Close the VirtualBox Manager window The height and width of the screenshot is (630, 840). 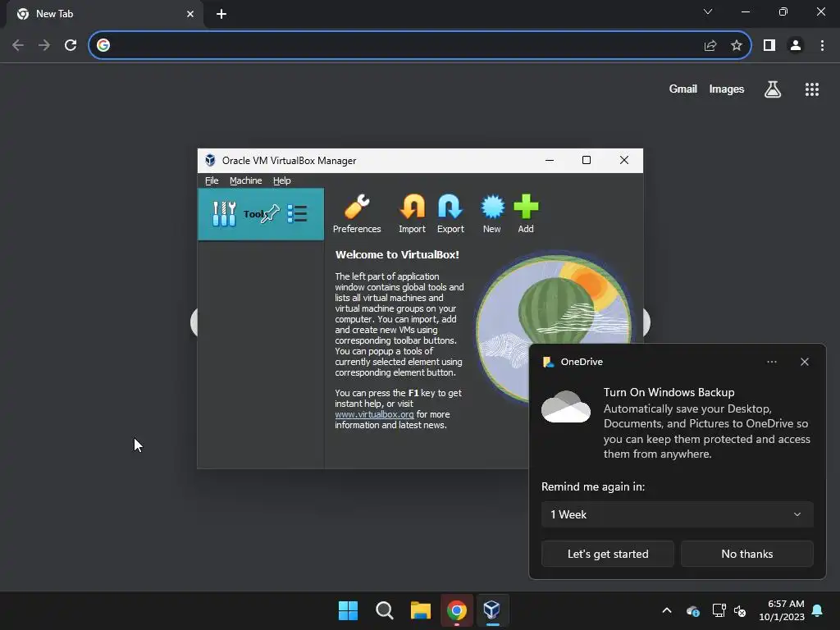(x=624, y=160)
